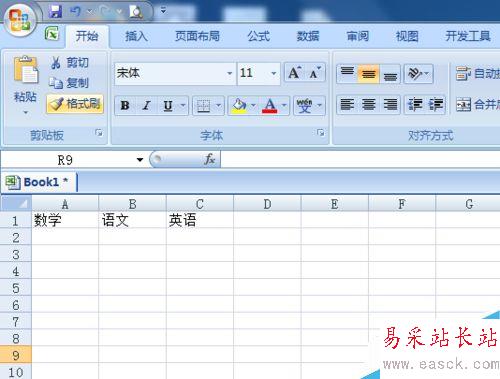Image resolution: width=500 pixels, height=379 pixels.
Task: Select the Book1 workbook tab
Action: pos(39,182)
